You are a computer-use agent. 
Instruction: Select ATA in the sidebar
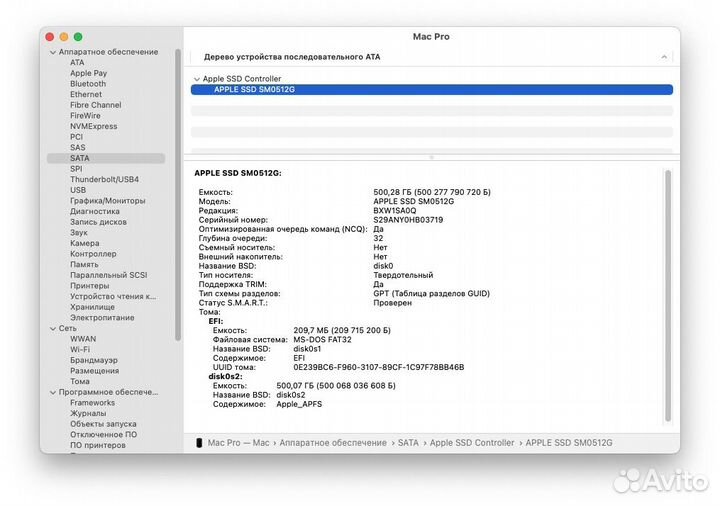pyautogui.click(x=77, y=62)
